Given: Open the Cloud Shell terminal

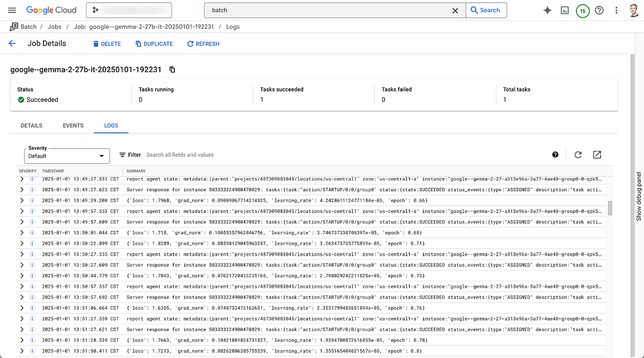Looking at the screenshot, I should pos(565,10).
